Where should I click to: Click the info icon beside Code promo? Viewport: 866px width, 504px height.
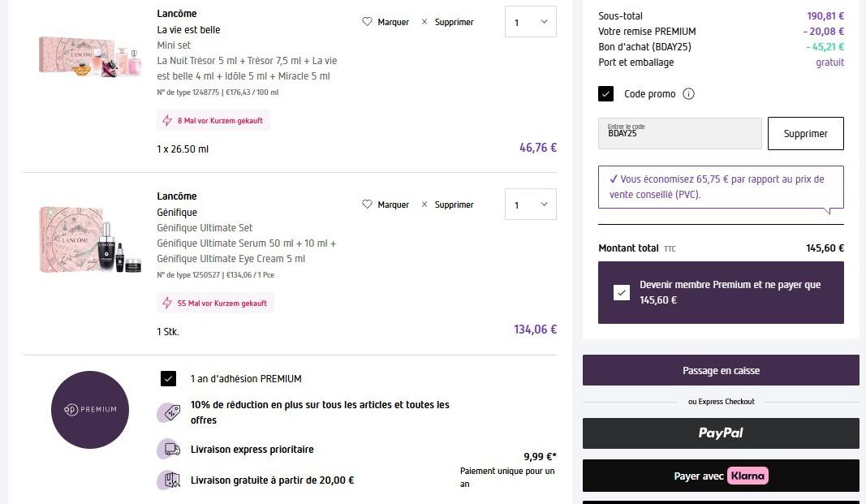point(688,94)
